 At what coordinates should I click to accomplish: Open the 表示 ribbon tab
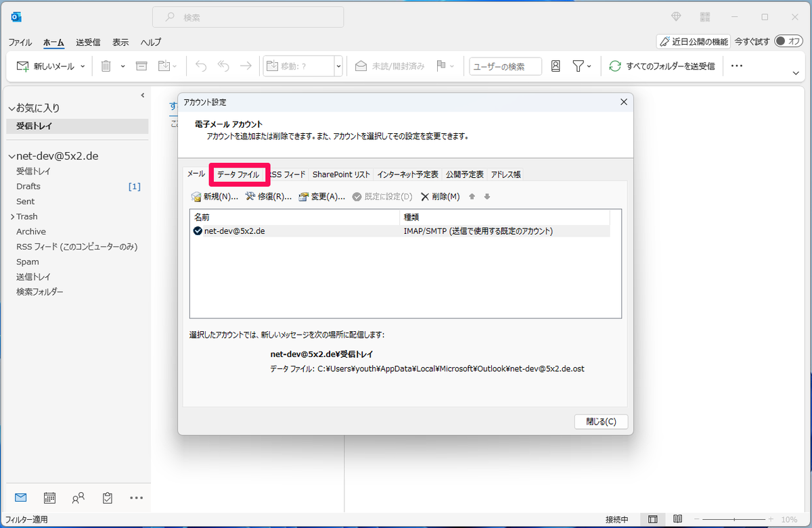tap(120, 42)
